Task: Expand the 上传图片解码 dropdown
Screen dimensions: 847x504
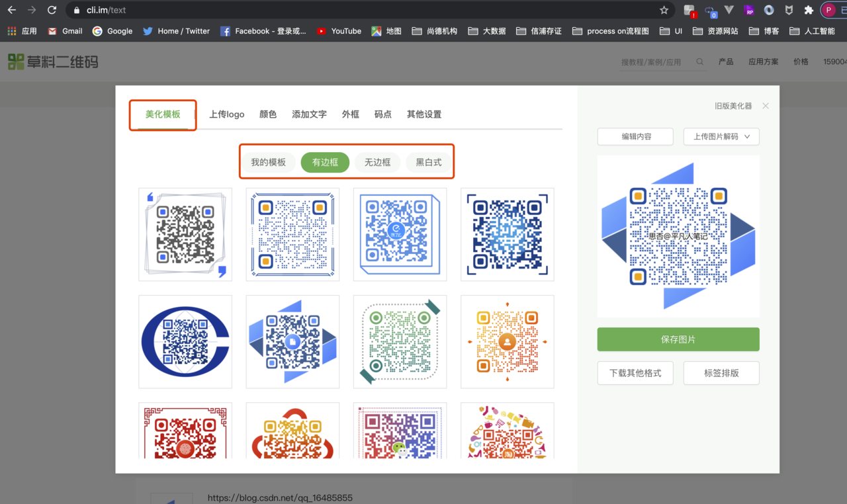Action: (721, 136)
